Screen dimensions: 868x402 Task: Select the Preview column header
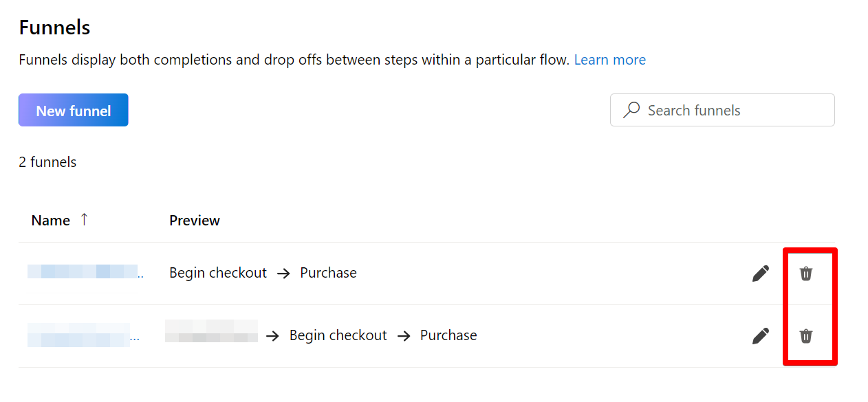tap(194, 220)
